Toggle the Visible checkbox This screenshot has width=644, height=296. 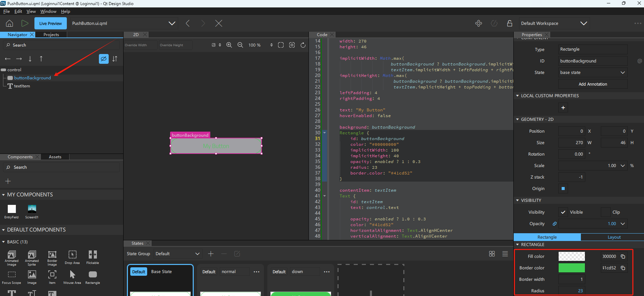coord(563,212)
